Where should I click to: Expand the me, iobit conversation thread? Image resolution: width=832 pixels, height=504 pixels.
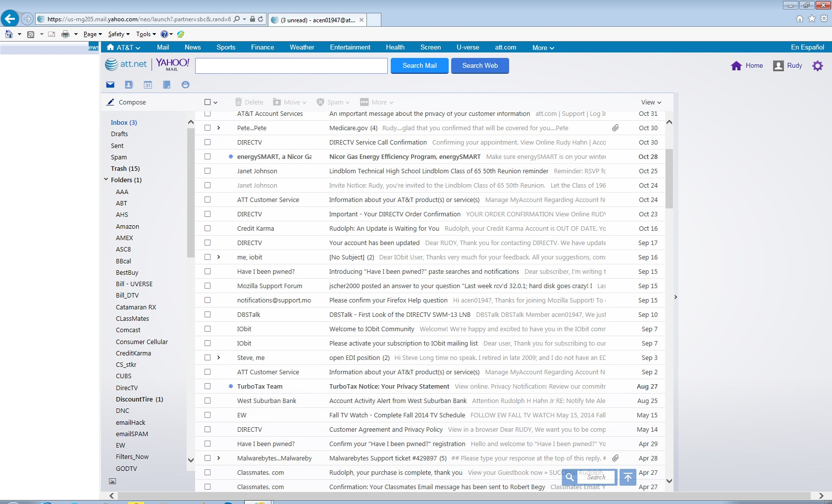point(218,257)
